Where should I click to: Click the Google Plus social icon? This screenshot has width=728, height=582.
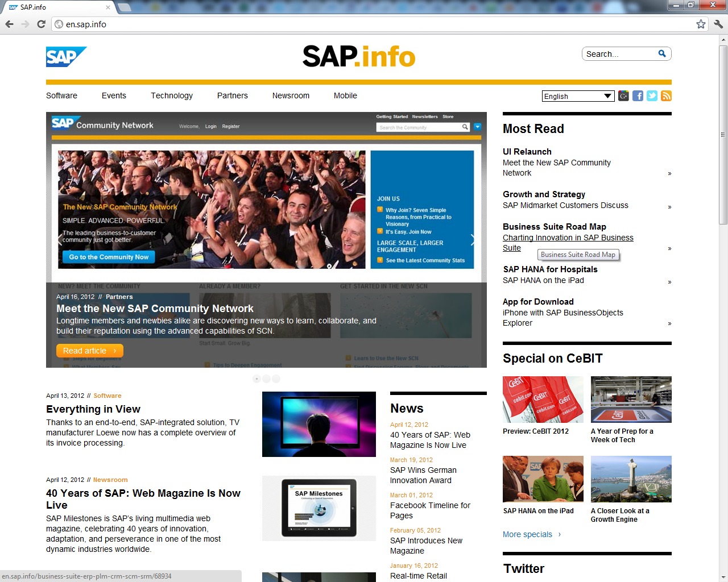point(623,96)
